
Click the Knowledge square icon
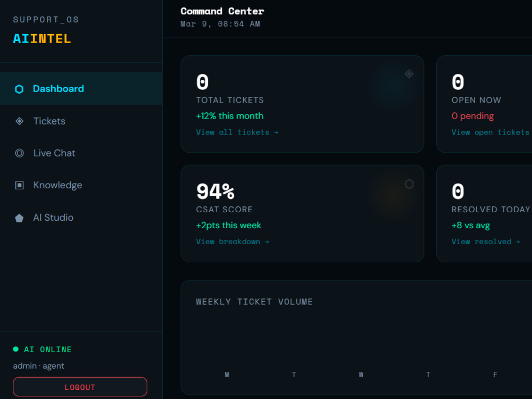click(19, 185)
